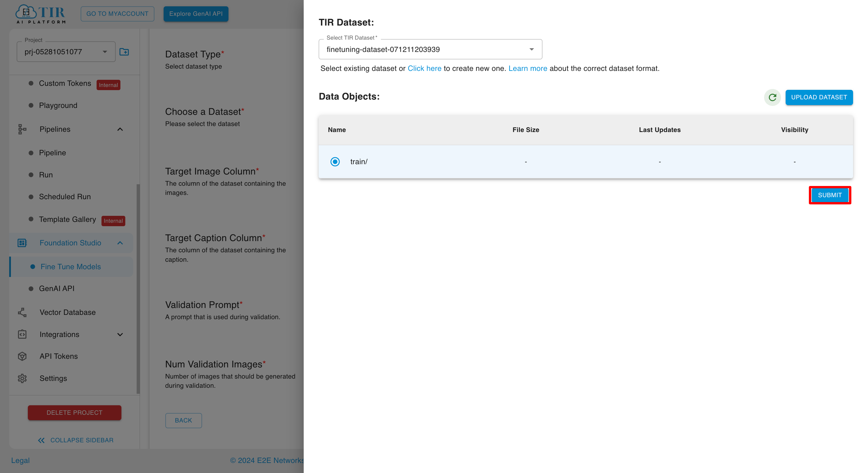Open the API Tokens item
The height and width of the screenshot is (473, 868).
59,356
